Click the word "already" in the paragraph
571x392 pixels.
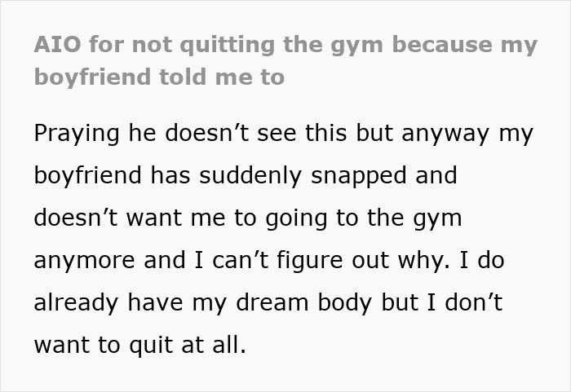pos(76,303)
